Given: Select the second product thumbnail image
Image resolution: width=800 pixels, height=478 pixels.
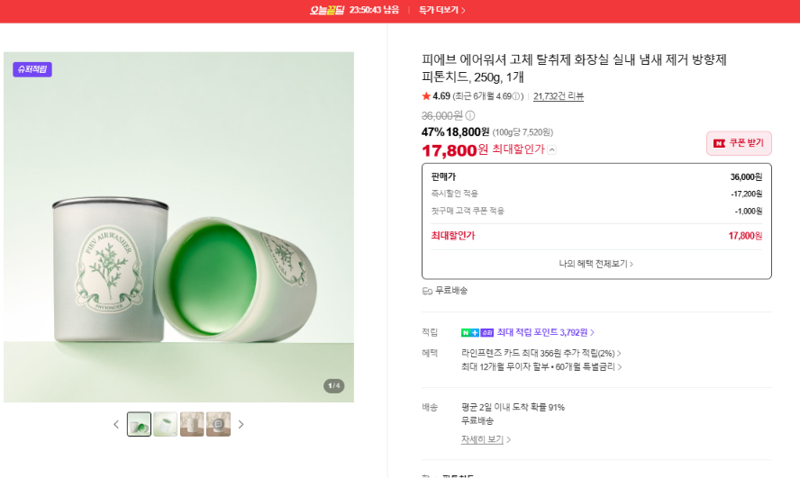Looking at the screenshot, I should point(165,424).
